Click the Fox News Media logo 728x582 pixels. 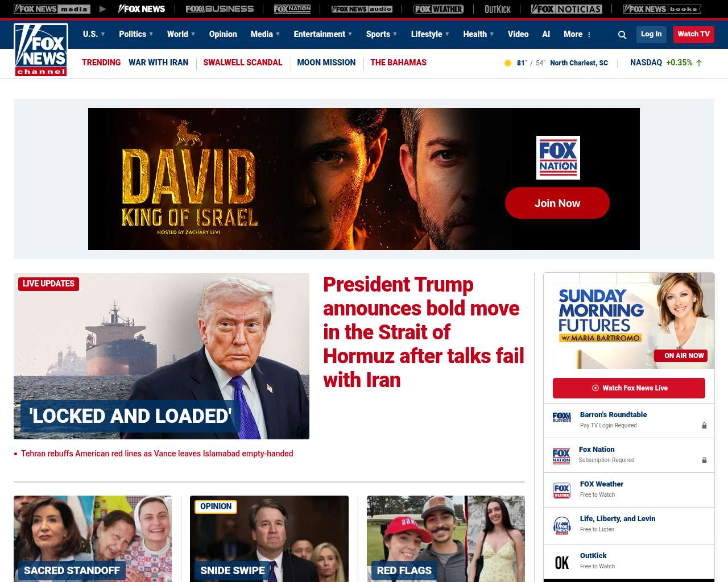52,9
